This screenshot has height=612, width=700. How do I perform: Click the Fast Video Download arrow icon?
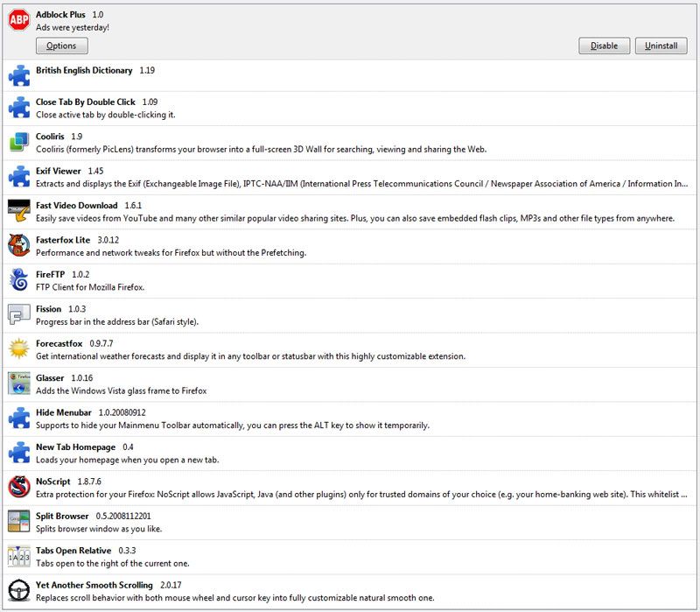pyautogui.click(x=19, y=211)
